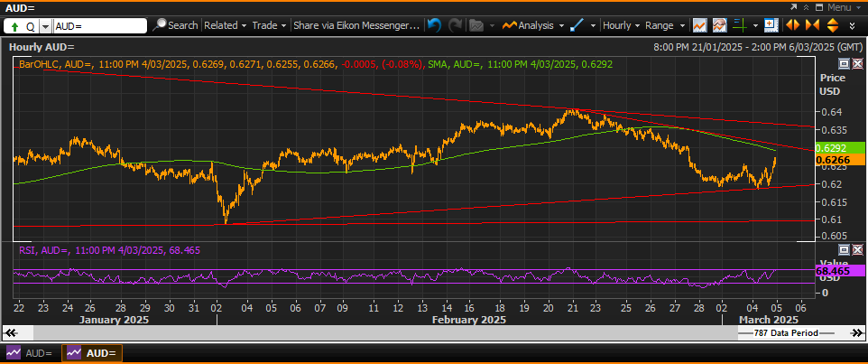Viewport: 868px width, 364px height.
Task: Toggle the green crosshair cursor tool
Action: (x=739, y=25)
